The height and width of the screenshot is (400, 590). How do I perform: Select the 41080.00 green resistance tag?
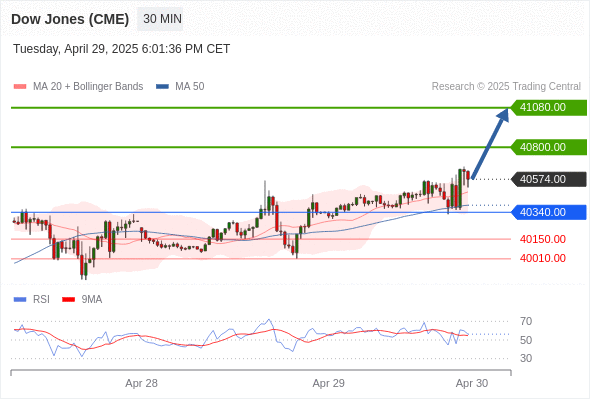pyautogui.click(x=549, y=108)
